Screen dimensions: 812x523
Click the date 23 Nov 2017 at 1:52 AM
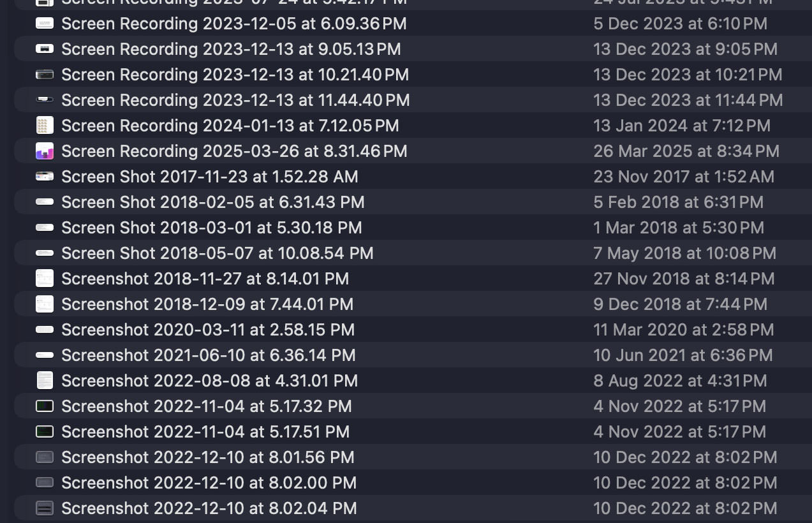pos(684,177)
